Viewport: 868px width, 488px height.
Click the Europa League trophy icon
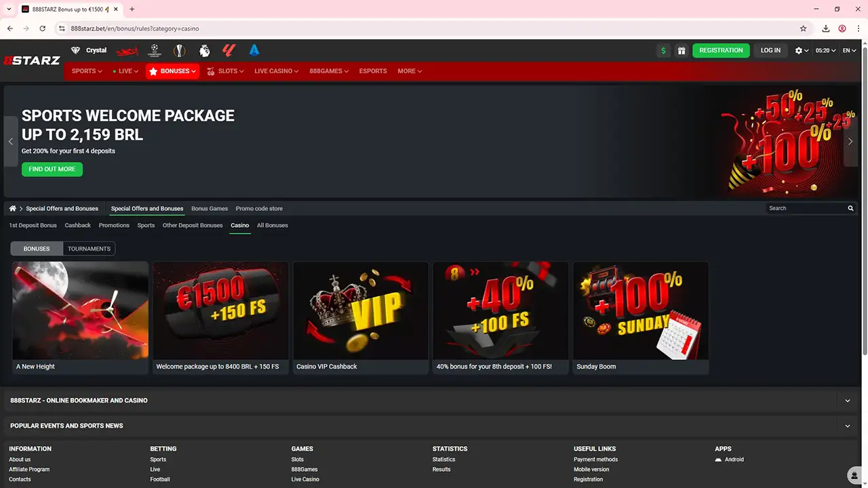pos(179,50)
